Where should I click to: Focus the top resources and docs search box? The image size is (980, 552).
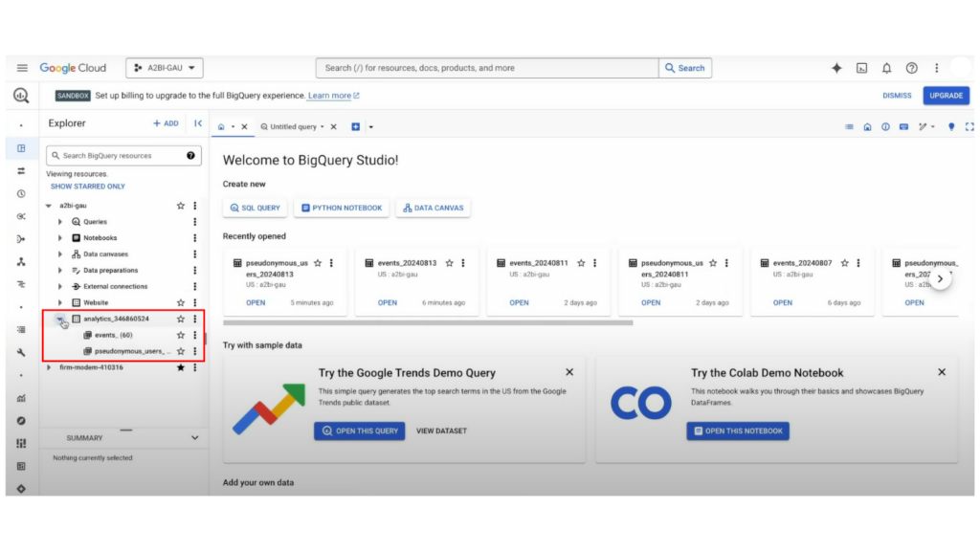(487, 68)
